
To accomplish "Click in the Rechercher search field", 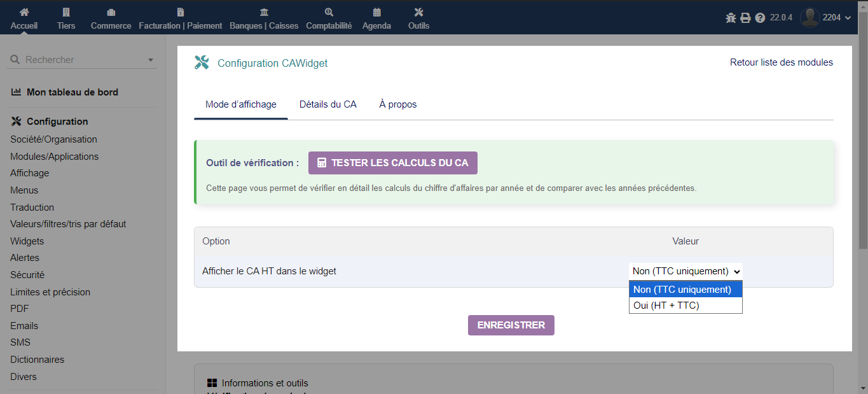I will [x=83, y=60].
